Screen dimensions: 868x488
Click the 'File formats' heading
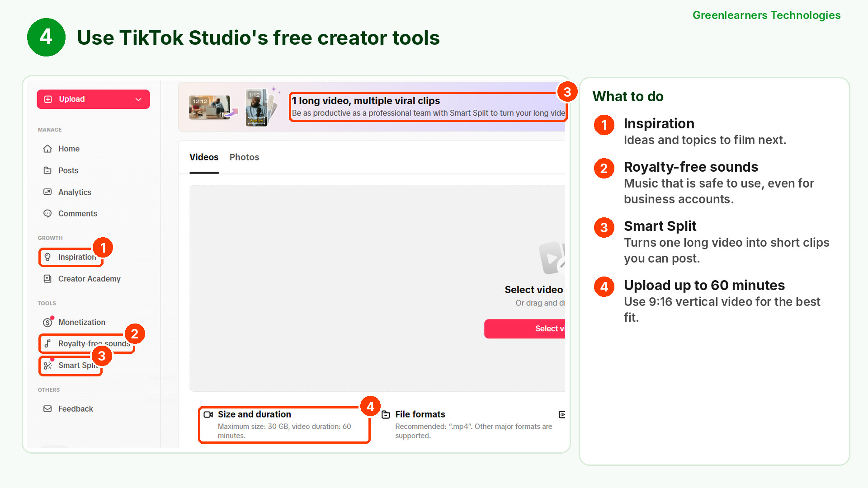pyautogui.click(x=420, y=414)
